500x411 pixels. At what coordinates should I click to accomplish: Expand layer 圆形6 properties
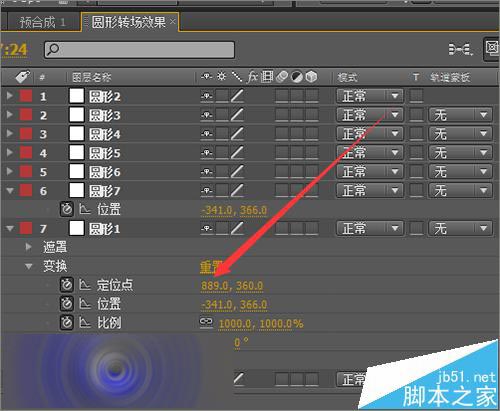(10, 171)
